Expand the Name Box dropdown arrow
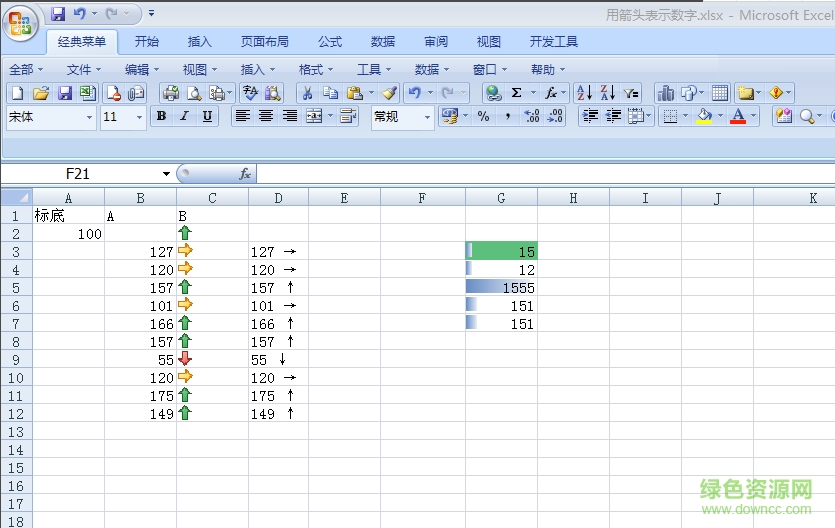 tap(166, 174)
